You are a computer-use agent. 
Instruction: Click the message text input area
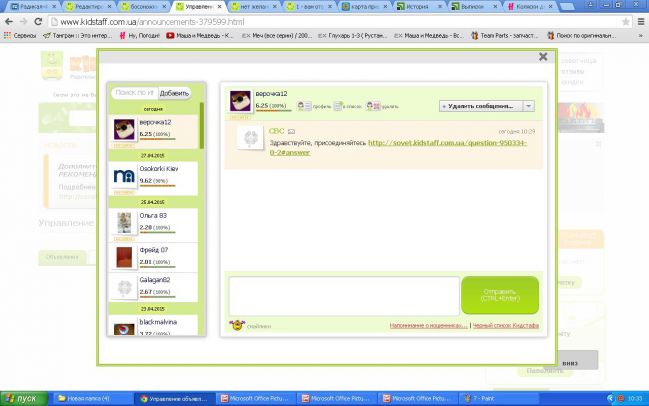343,296
